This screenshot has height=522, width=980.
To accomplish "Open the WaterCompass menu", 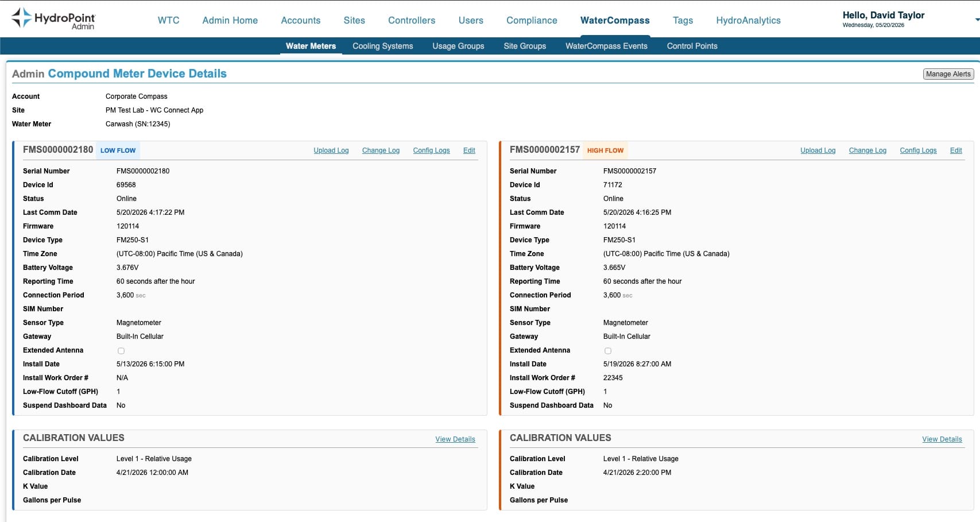I will (x=615, y=20).
